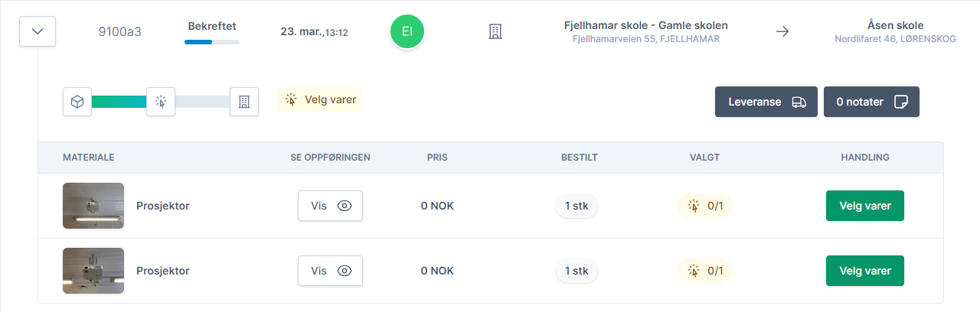Viewport: 980px width, 312px height.
Task: Click arrow icon pointing to Åsen skole
Action: (782, 32)
